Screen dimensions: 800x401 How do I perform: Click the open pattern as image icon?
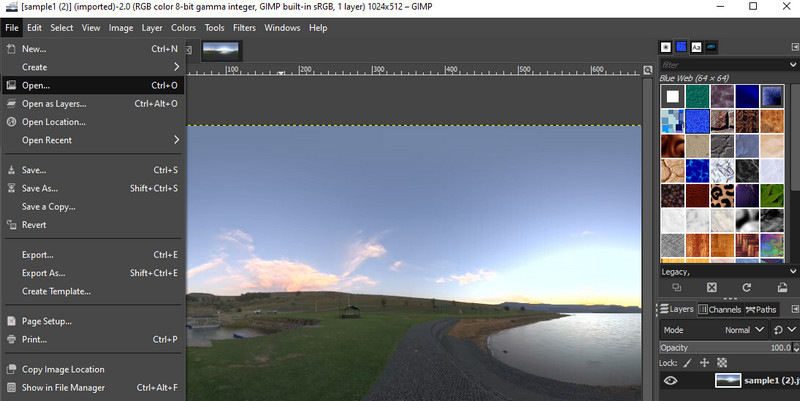782,287
